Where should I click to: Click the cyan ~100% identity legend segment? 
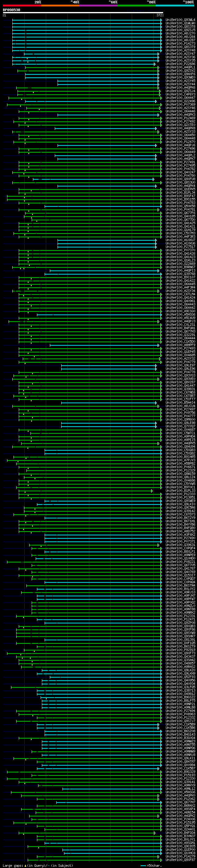click(175, 6)
